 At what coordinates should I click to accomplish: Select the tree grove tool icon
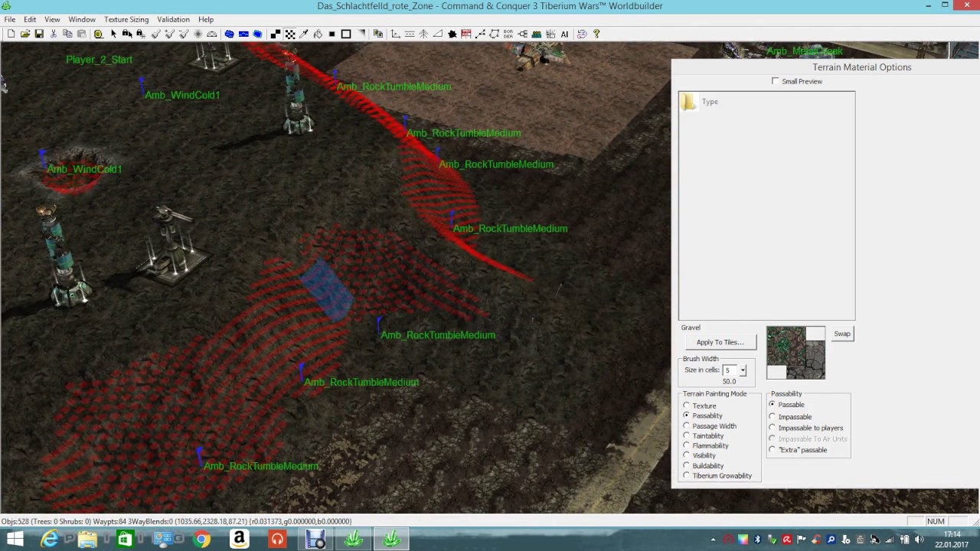423,34
